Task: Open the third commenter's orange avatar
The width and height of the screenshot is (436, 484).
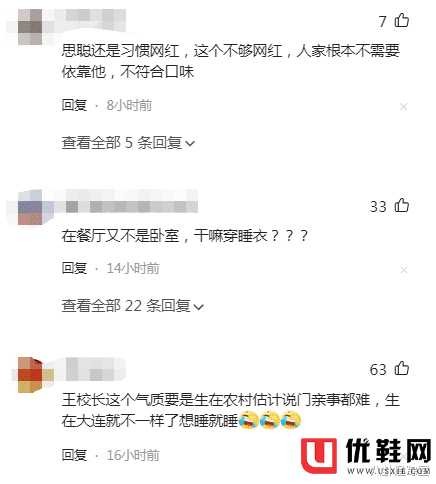Action: click(x=31, y=375)
